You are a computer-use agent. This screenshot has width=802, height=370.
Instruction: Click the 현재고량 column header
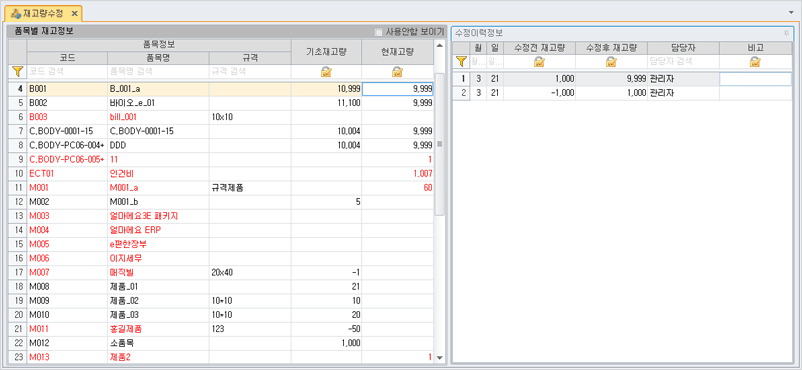pos(397,52)
